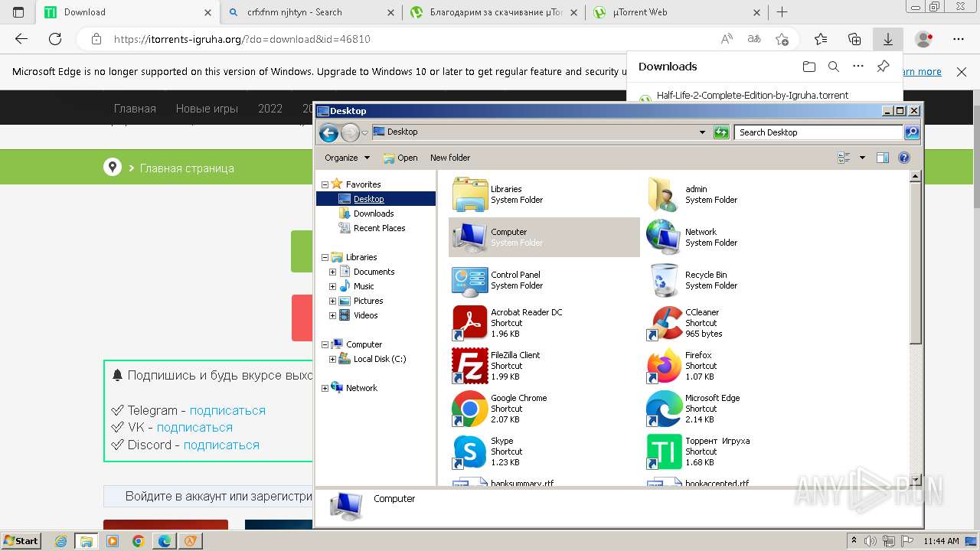Open Новые игры menu on the website
980x551 pixels.
click(x=207, y=109)
